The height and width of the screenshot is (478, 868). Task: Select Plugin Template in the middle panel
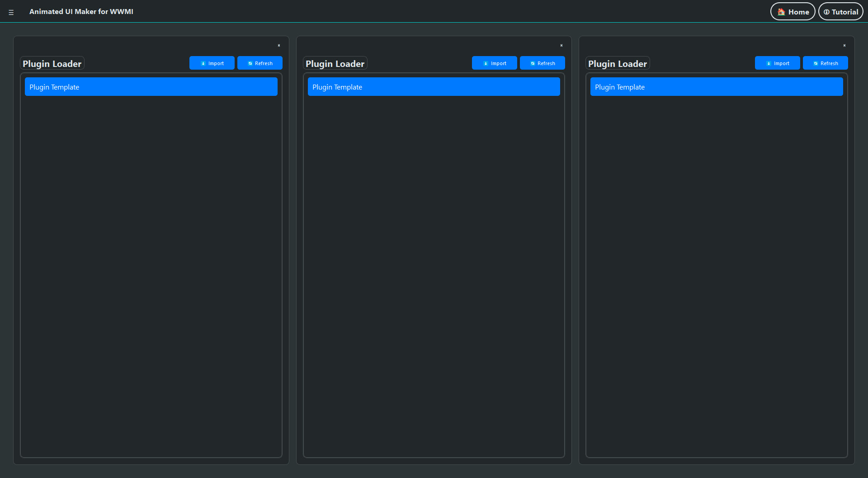pos(434,86)
